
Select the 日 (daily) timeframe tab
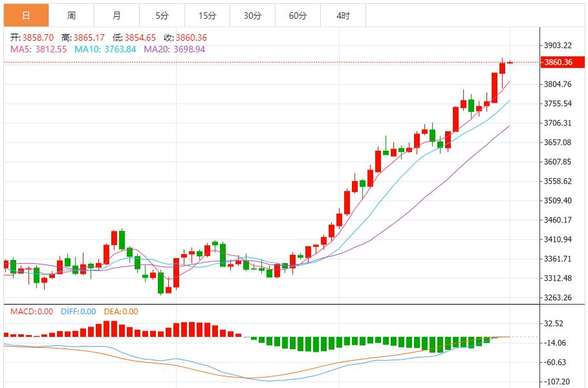tap(26, 16)
